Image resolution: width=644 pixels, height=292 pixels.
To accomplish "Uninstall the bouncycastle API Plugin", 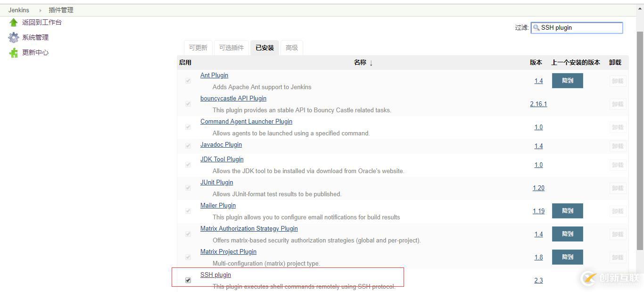I will coord(618,104).
